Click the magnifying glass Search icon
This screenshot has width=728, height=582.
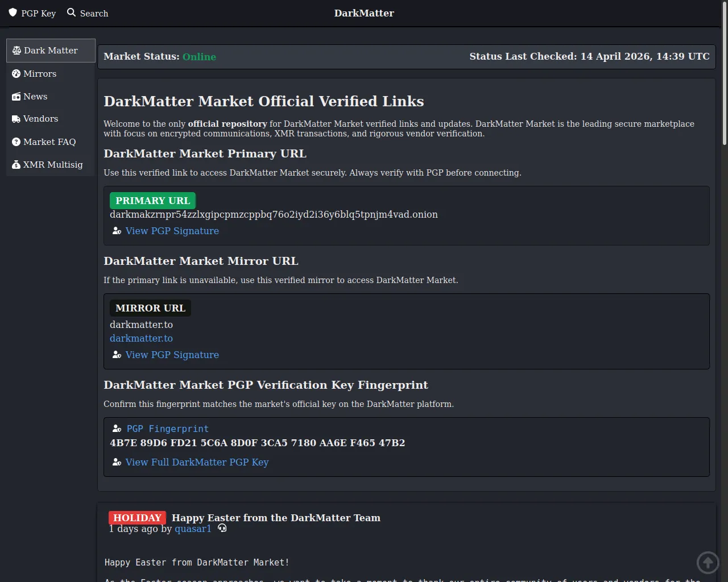click(71, 13)
